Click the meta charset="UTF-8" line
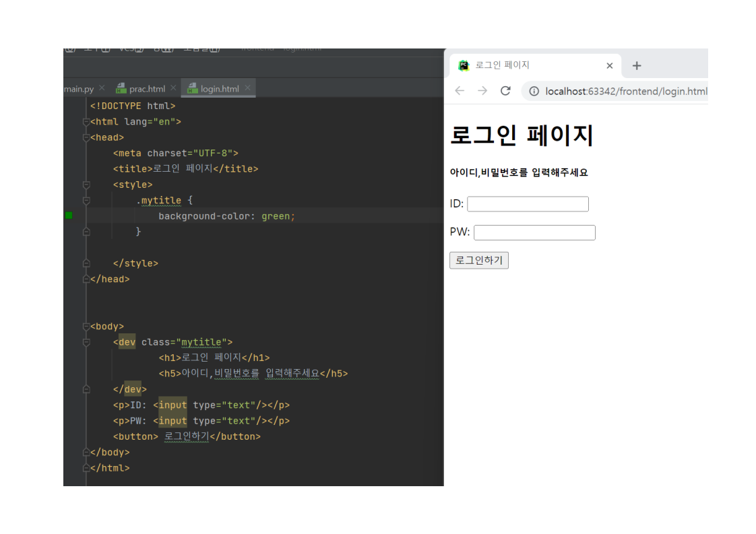756x534 pixels. [x=175, y=154]
